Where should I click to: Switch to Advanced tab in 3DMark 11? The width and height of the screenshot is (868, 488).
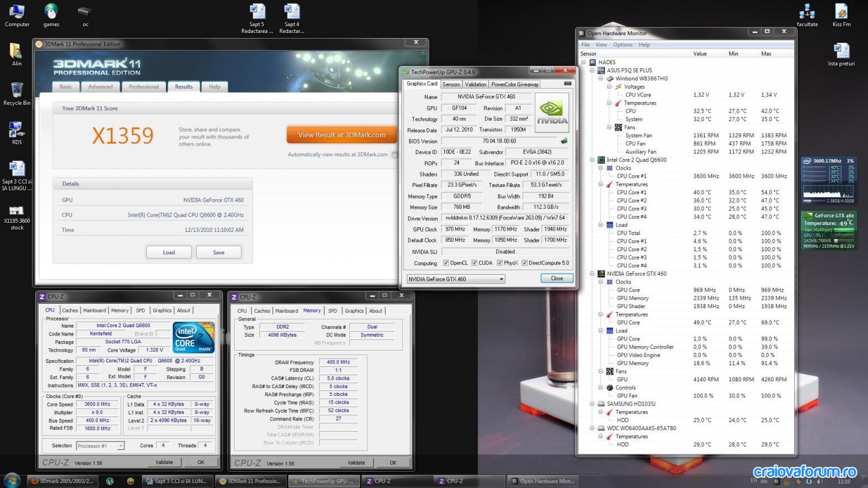101,87
